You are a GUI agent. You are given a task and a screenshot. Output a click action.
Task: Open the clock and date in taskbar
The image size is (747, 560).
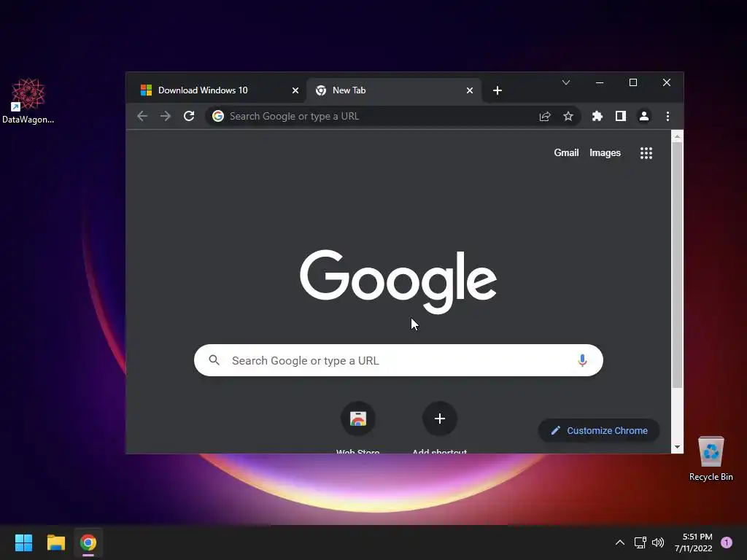coord(693,542)
